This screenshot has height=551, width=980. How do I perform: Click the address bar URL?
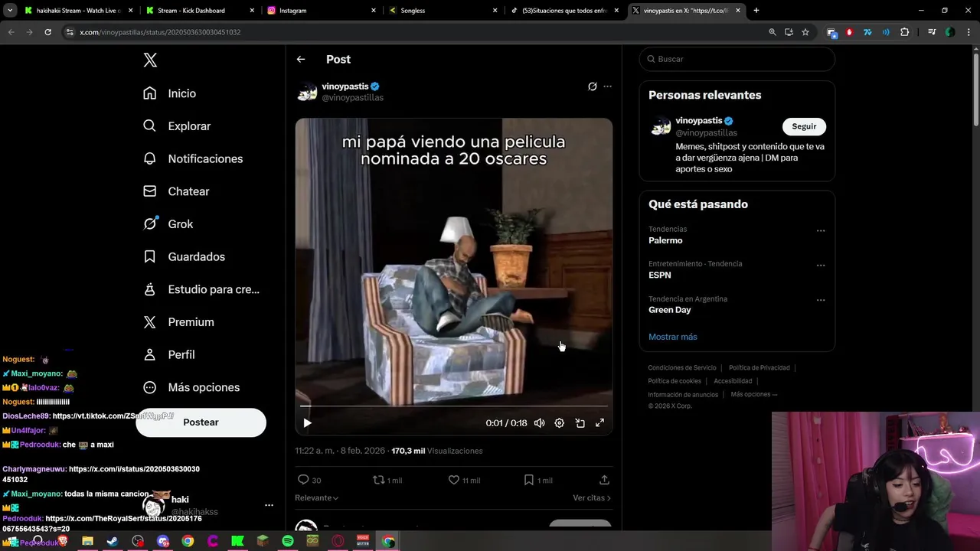point(160,32)
